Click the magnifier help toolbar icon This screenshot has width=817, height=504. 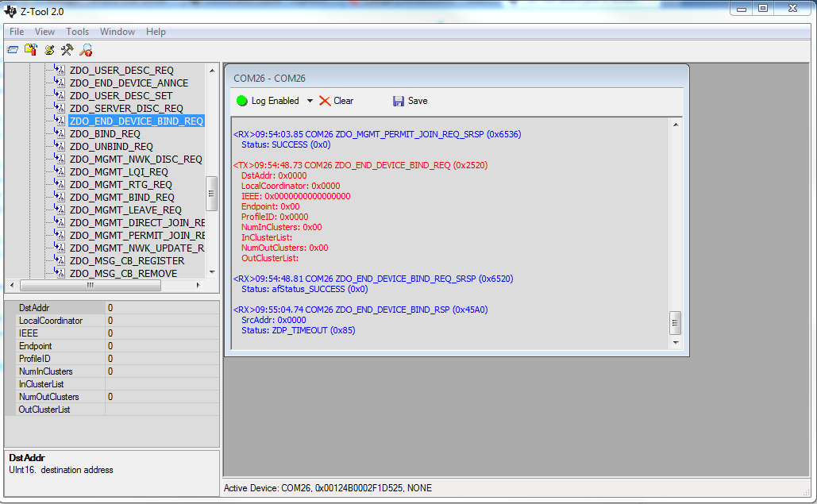(86, 50)
